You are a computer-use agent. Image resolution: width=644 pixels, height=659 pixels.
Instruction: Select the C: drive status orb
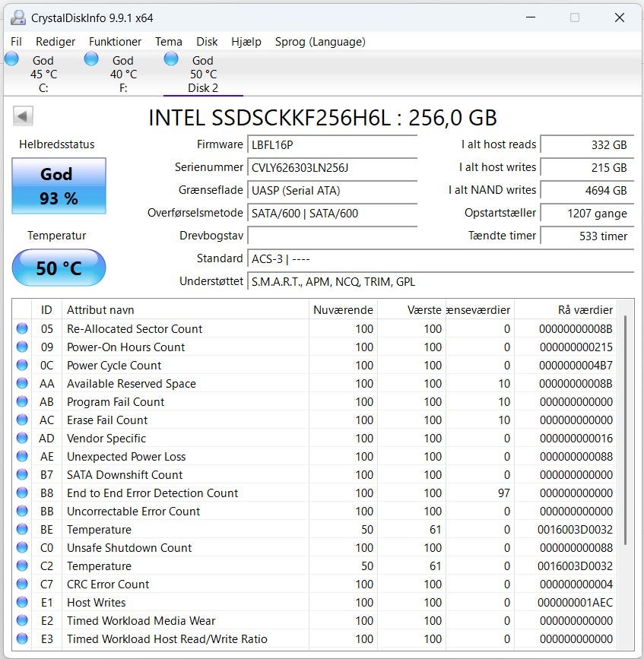click(x=11, y=59)
